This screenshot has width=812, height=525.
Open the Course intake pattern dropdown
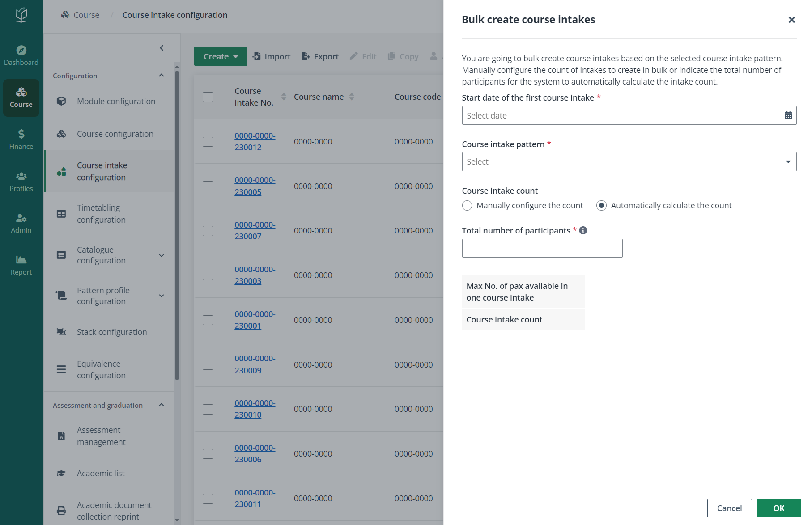pyautogui.click(x=629, y=161)
